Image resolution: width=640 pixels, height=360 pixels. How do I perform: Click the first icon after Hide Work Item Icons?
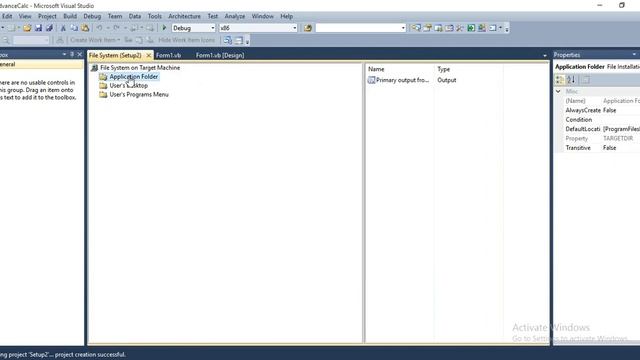tap(228, 40)
